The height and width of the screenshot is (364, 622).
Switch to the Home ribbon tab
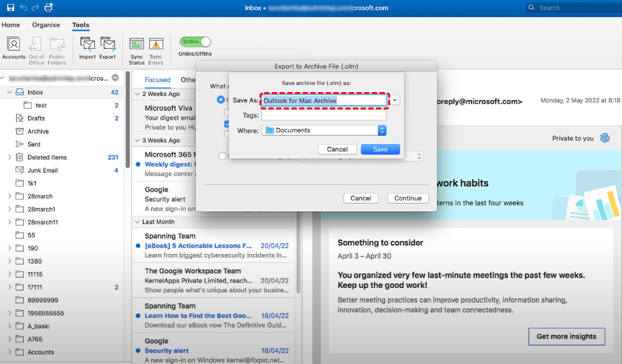coord(11,24)
